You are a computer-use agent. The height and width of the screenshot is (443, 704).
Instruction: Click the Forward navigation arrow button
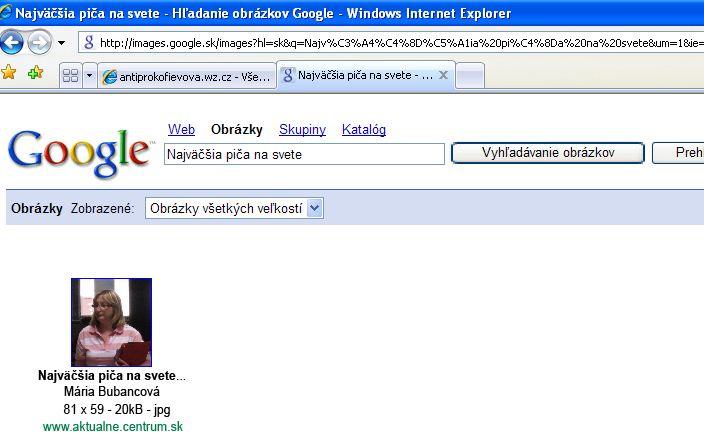pyautogui.click(x=40, y=43)
